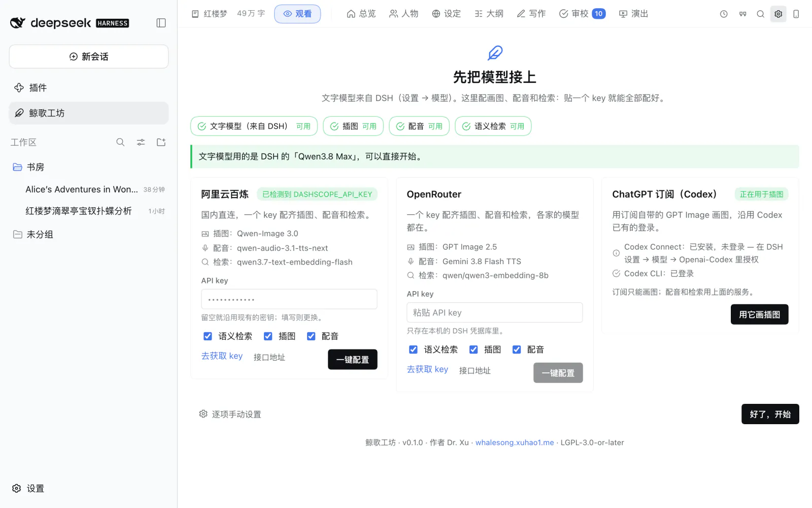Go to 写作 tab
The width and height of the screenshot is (812, 508).
click(531, 14)
